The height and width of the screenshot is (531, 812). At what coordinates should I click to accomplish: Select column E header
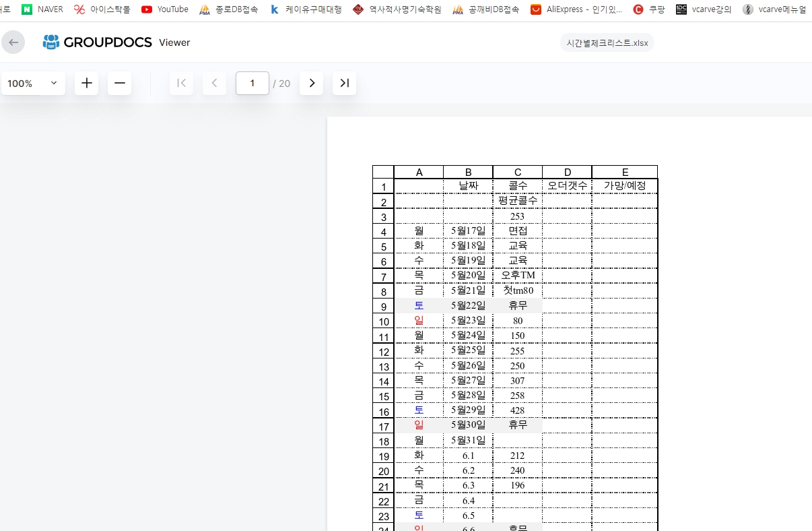pos(625,172)
